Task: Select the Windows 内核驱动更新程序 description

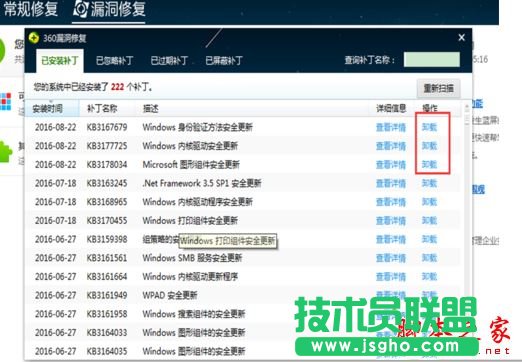Action: pyautogui.click(x=190, y=277)
